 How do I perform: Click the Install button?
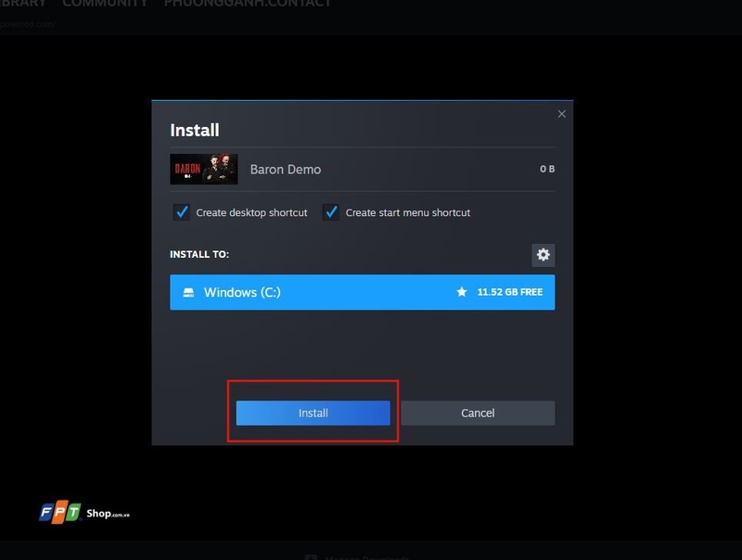point(313,413)
